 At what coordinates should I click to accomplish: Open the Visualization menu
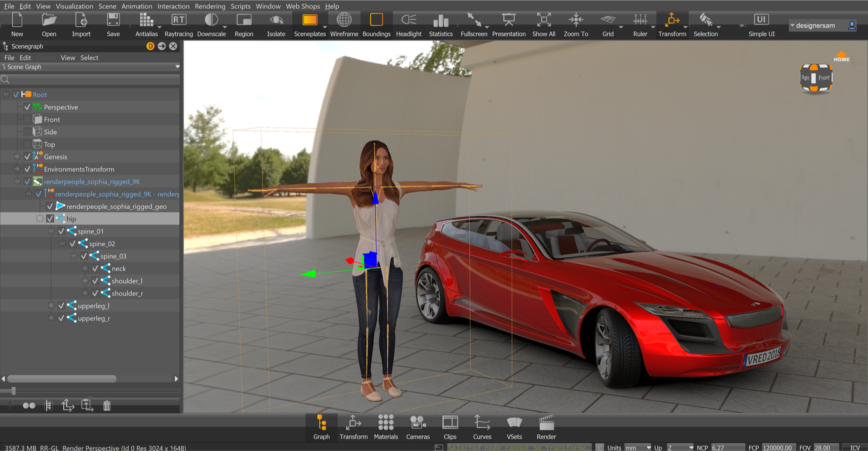tap(74, 6)
